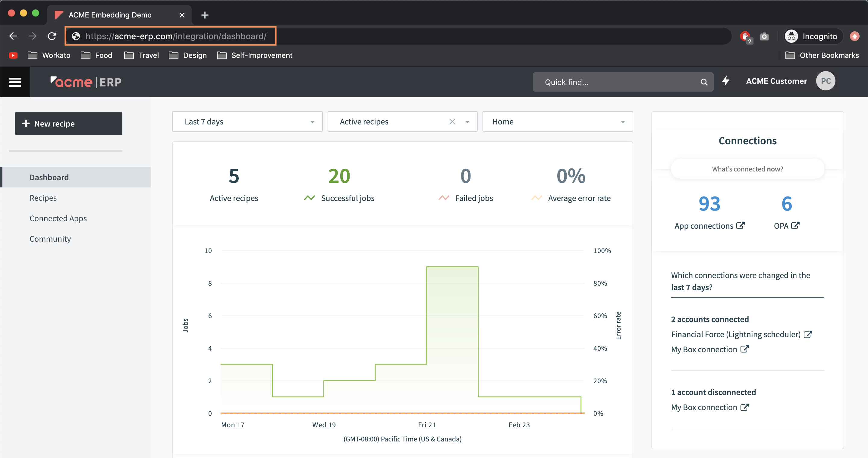Click the ACME ERP logo
Image resolution: width=868 pixels, height=458 pixels.
[x=86, y=82]
